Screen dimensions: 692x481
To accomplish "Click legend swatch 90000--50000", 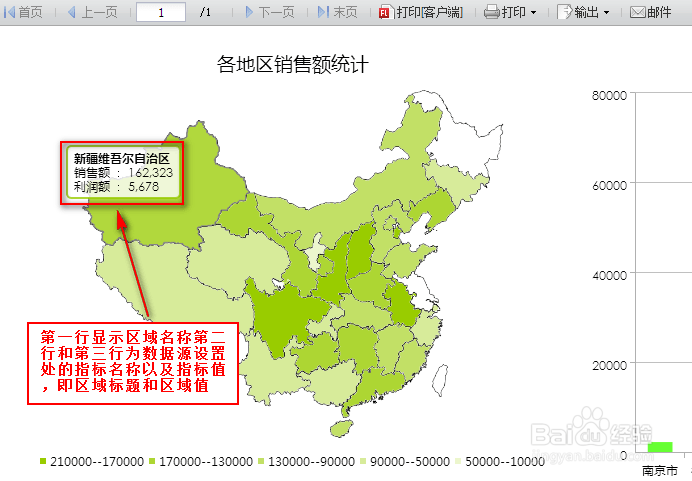I will click(x=363, y=461).
